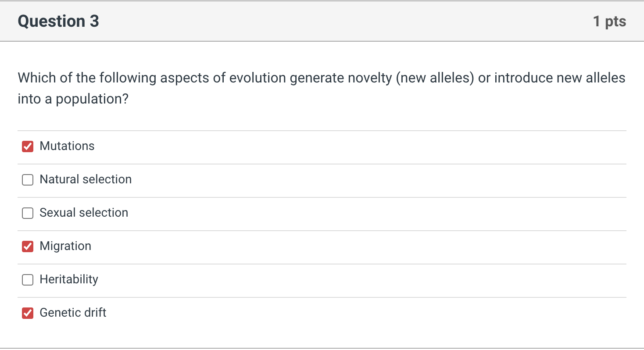644x350 pixels.
Task: Select the Sexual selection answer label
Action: tap(84, 213)
